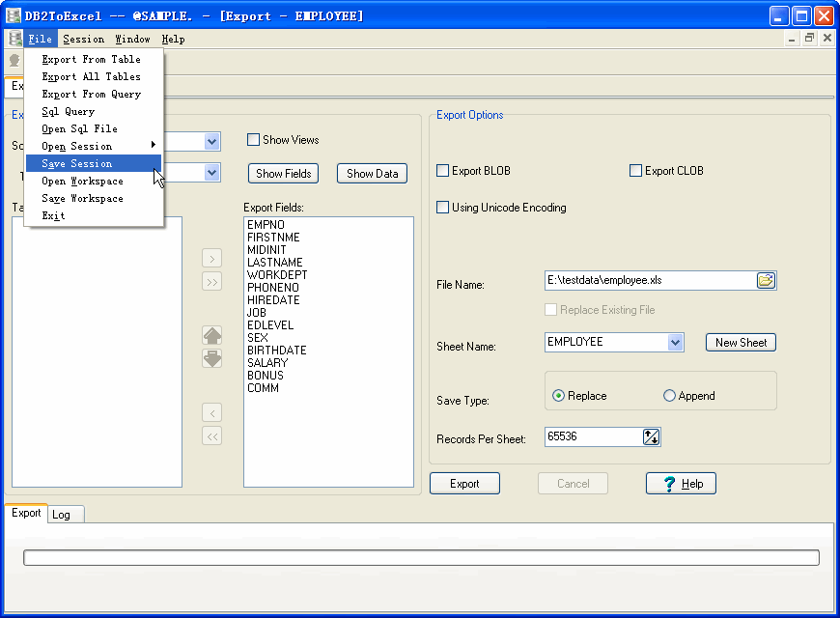Open the File menu

[x=41, y=40]
